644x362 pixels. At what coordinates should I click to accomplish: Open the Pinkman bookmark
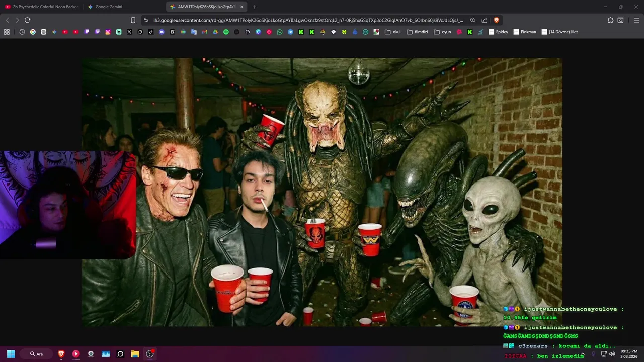coord(525,32)
